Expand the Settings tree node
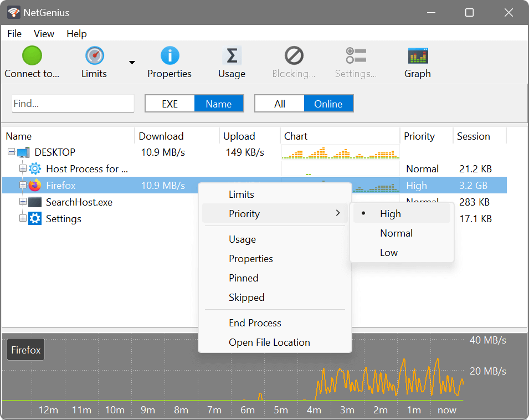This screenshot has width=529, height=420. pos(23,218)
